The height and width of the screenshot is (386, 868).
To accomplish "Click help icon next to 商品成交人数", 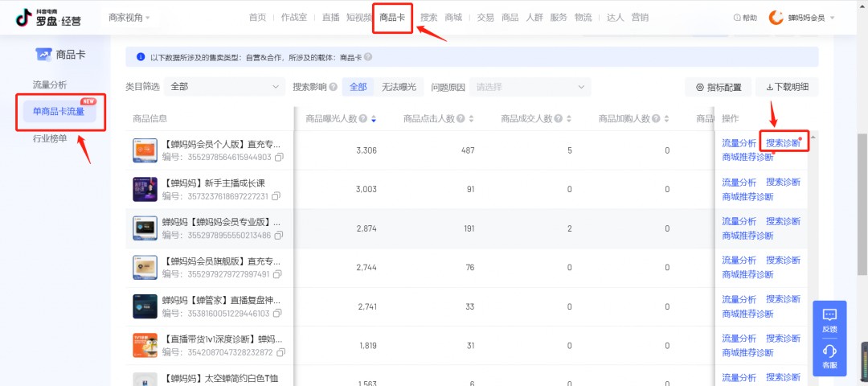I will pyautogui.click(x=558, y=118).
